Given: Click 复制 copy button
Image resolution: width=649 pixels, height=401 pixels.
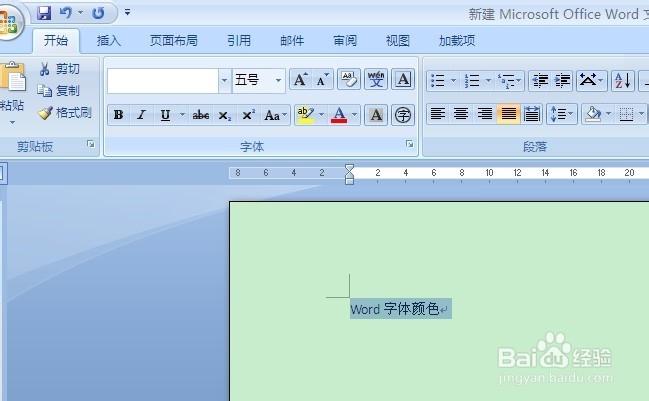Looking at the screenshot, I should (x=58, y=91).
